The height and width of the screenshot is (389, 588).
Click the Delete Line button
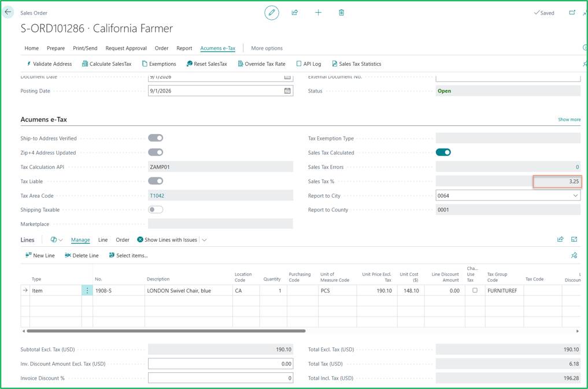point(82,255)
